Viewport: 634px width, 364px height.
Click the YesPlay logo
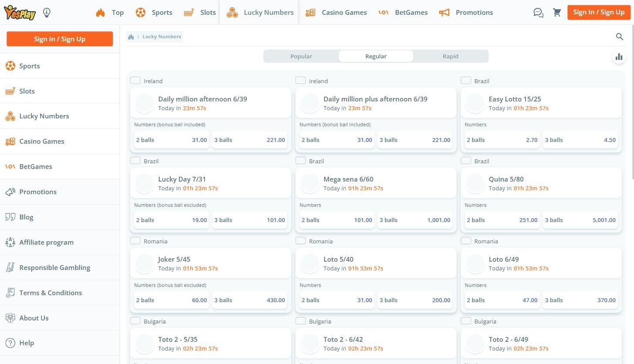pyautogui.click(x=20, y=13)
